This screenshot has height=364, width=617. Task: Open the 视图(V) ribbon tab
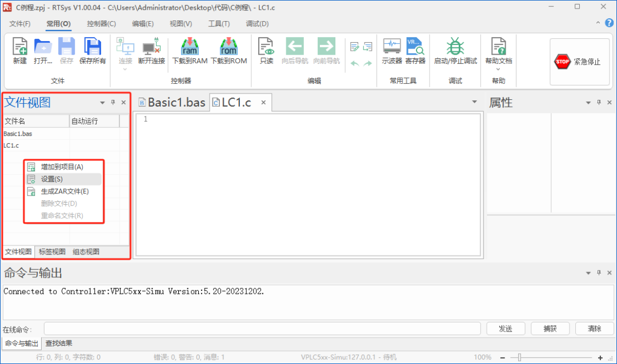click(181, 23)
